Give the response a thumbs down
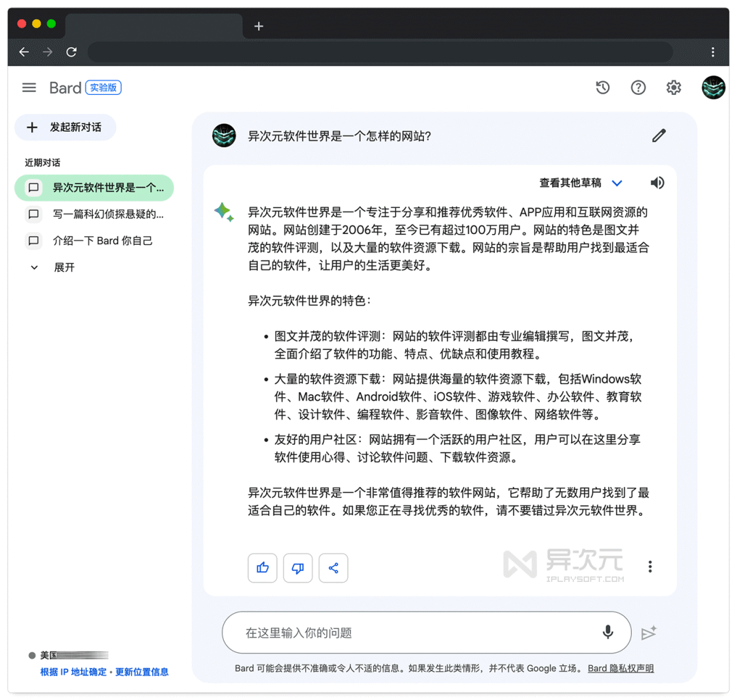The width and height of the screenshot is (737, 700). [298, 568]
